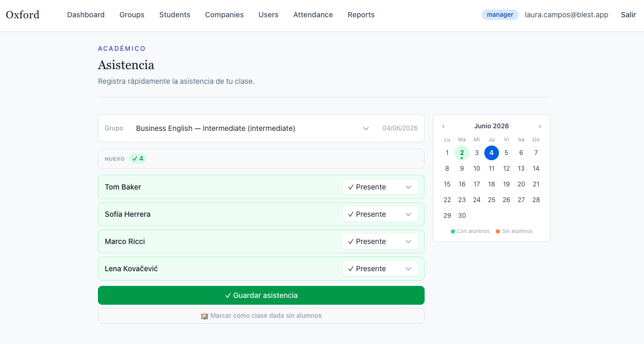The width and height of the screenshot is (644, 344).
Task: Click student name Lena Kovačević
Action: point(131,269)
